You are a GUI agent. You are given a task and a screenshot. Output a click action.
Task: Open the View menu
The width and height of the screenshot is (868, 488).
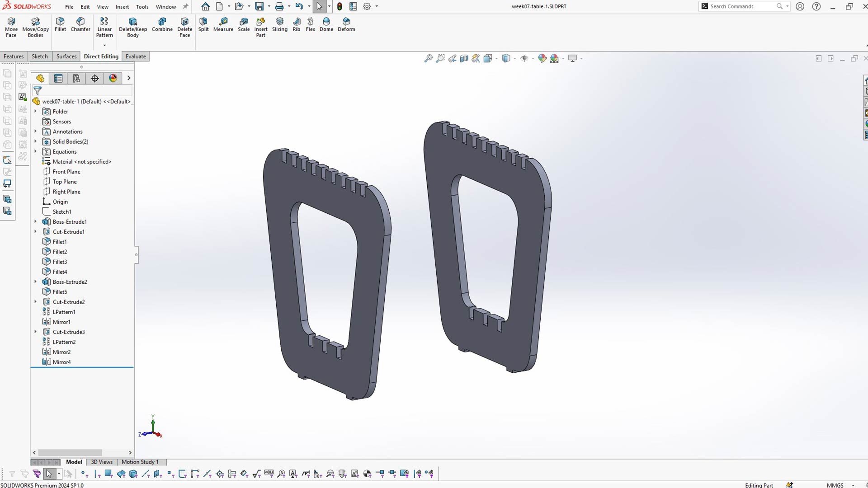point(103,7)
